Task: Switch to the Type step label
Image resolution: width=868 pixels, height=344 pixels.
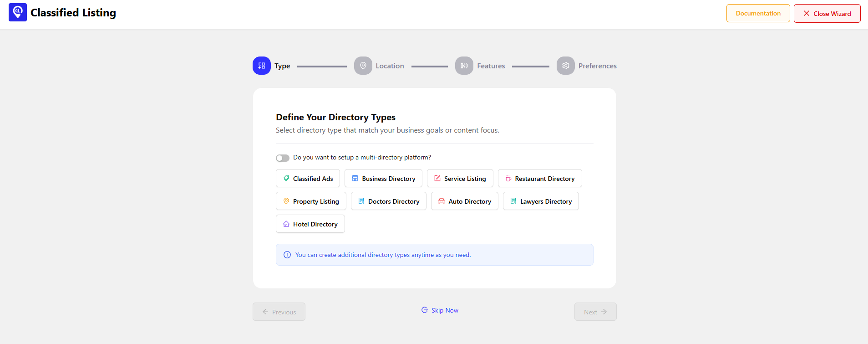Action: click(x=282, y=66)
